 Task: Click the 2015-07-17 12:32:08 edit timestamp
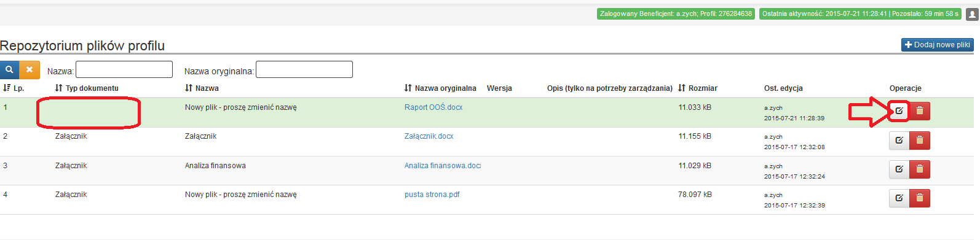794,147
